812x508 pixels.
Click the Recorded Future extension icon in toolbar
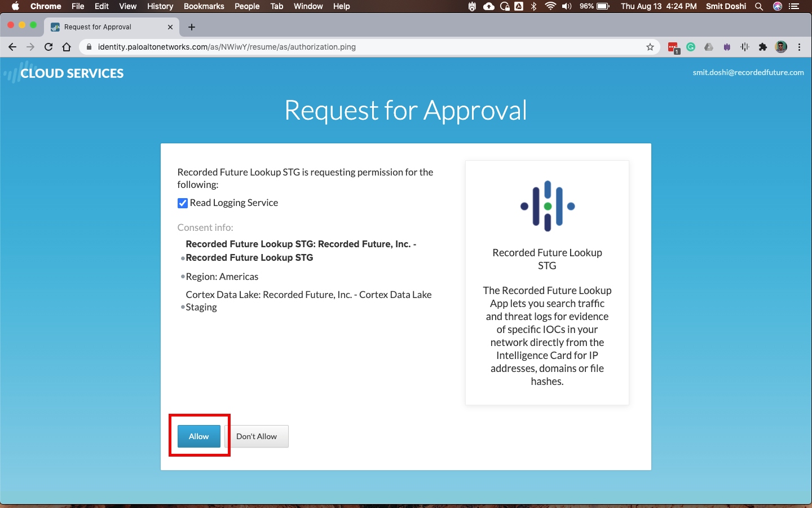coord(745,47)
